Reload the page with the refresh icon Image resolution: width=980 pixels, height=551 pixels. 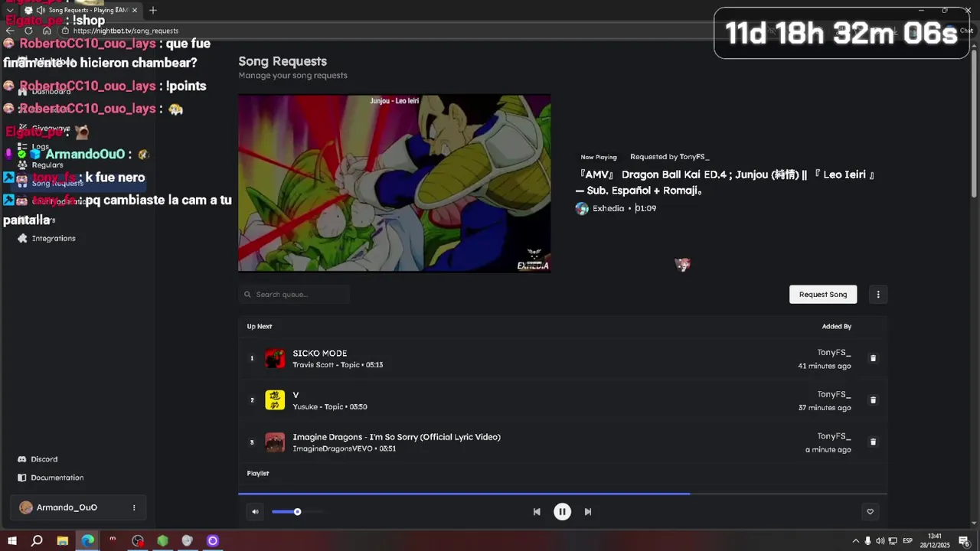(x=28, y=31)
